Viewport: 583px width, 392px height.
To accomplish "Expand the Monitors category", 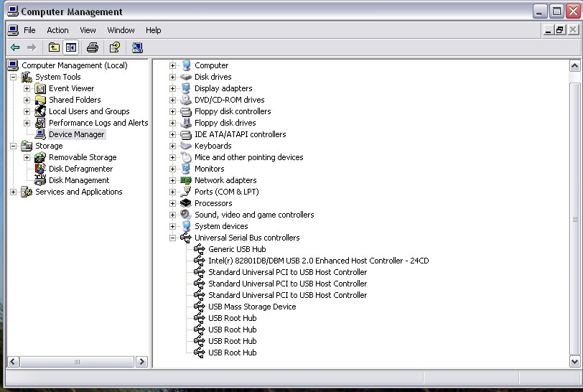I will tap(172, 169).
